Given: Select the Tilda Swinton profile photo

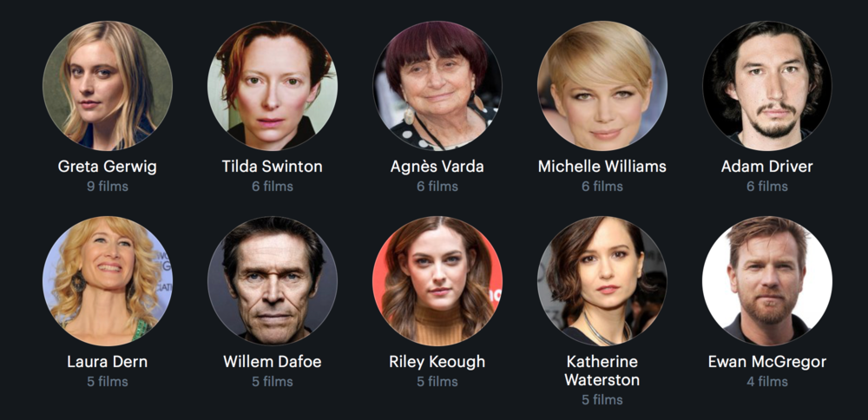Looking at the screenshot, I should tap(273, 86).
